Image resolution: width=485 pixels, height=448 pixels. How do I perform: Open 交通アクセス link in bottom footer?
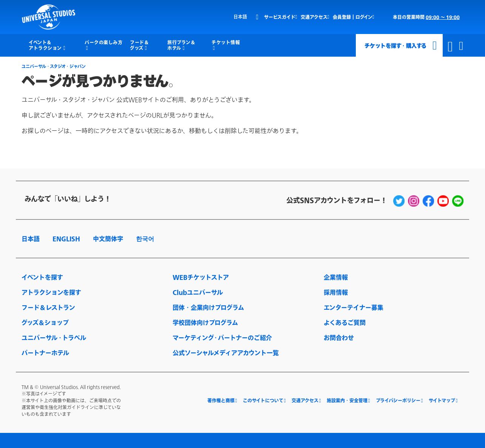[306, 400]
